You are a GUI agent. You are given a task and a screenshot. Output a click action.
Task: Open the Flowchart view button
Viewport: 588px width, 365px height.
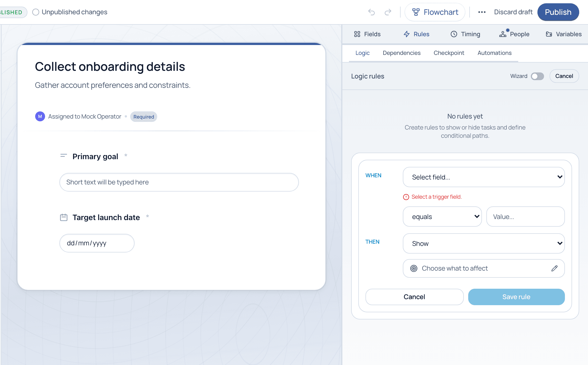point(435,12)
